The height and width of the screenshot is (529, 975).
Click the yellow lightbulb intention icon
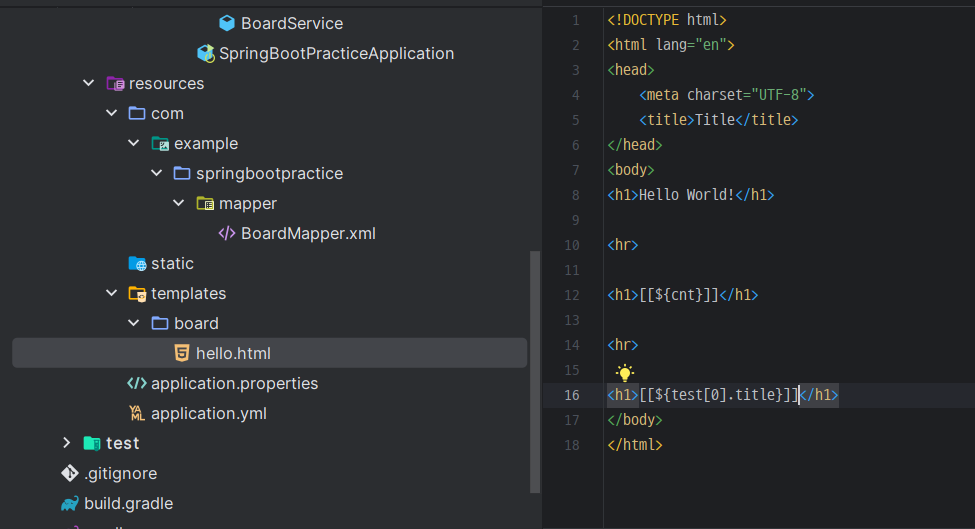(624, 372)
